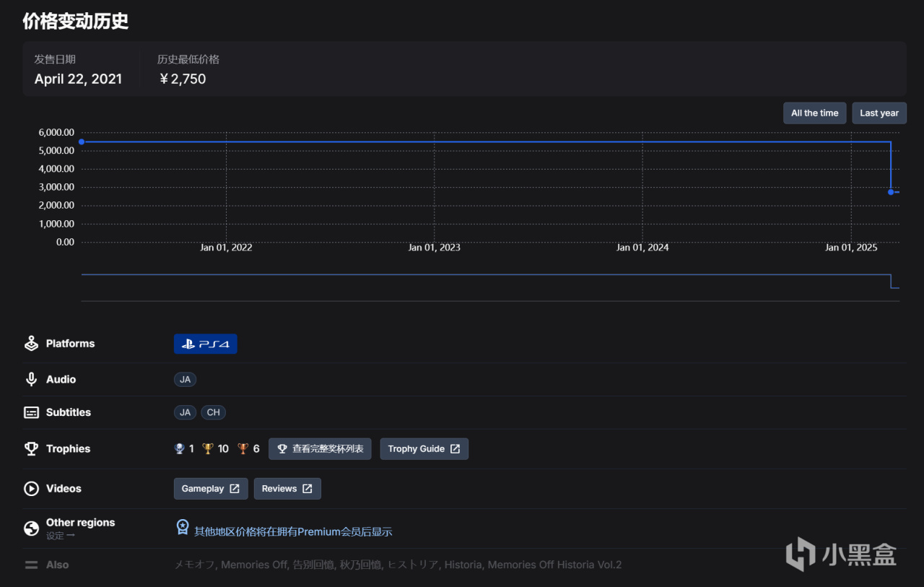Click the Jan 01, 2024 axis label

click(x=642, y=248)
